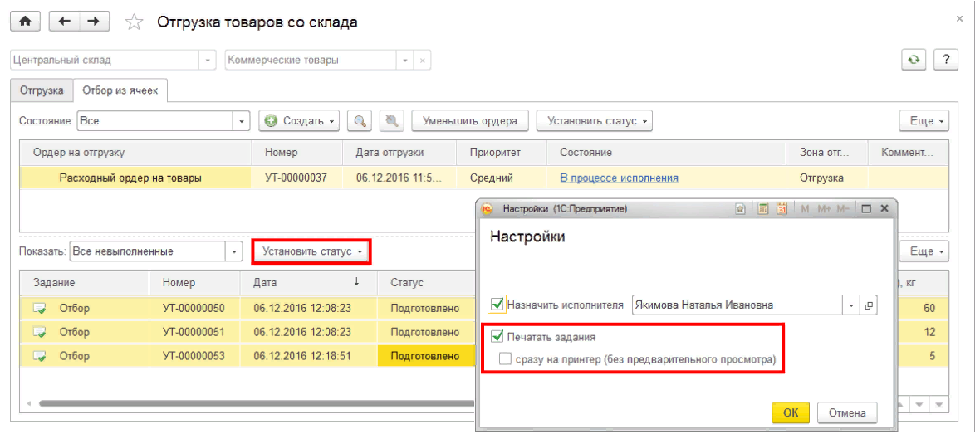Image resolution: width=980 pixels, height=434 pixels.
Task: Expand the Состояние dropdown list
Action: (x=242, y=121)
